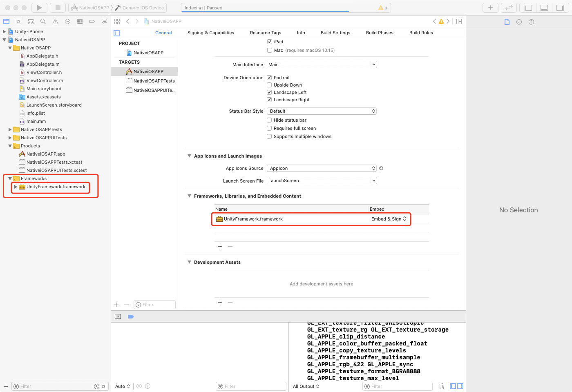Uncheck Landscape Left orientation
The height and width of the screenshot is (392, 572).
click(x=269, y=92)
